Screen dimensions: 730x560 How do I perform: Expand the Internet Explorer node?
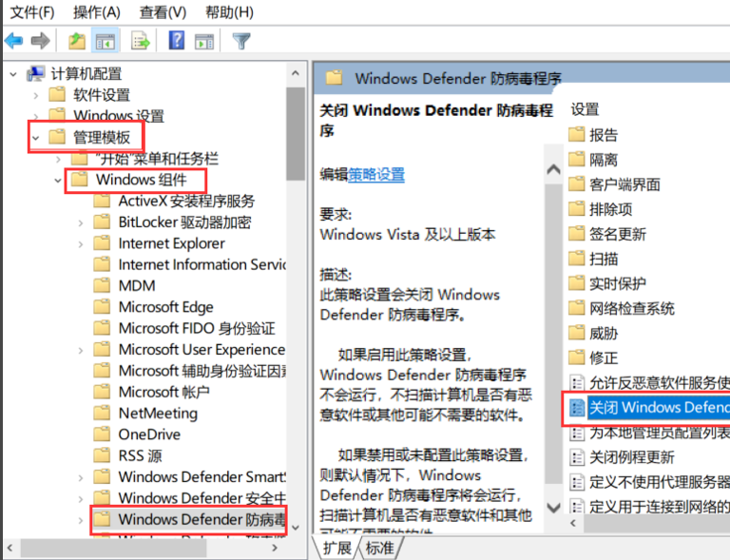coord(81,244)
